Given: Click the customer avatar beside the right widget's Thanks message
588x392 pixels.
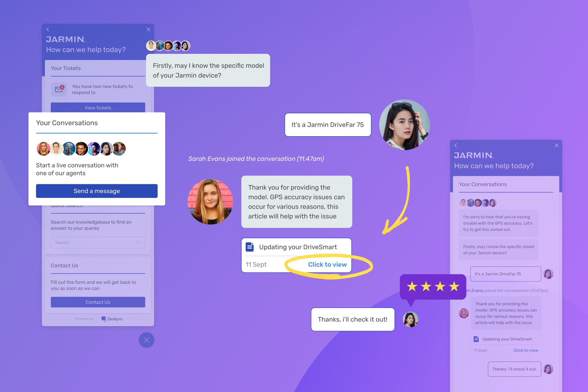Looking at the screenshot, I should pyautogui.click(x=548, y=369).
